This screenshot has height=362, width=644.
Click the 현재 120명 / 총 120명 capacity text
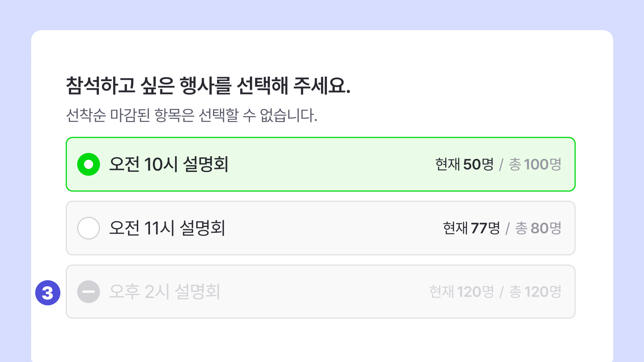[x=496, y=292]
